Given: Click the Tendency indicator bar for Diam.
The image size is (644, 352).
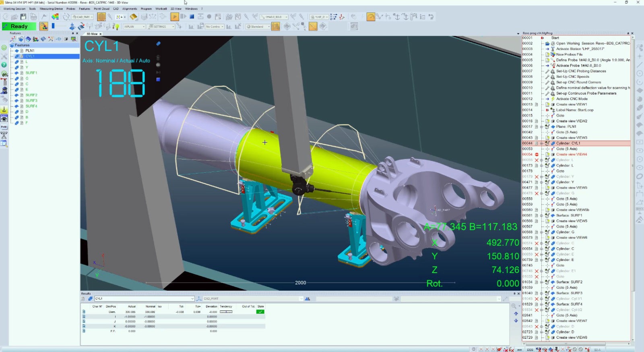Looking at the screenshot, I should (226, 312).
